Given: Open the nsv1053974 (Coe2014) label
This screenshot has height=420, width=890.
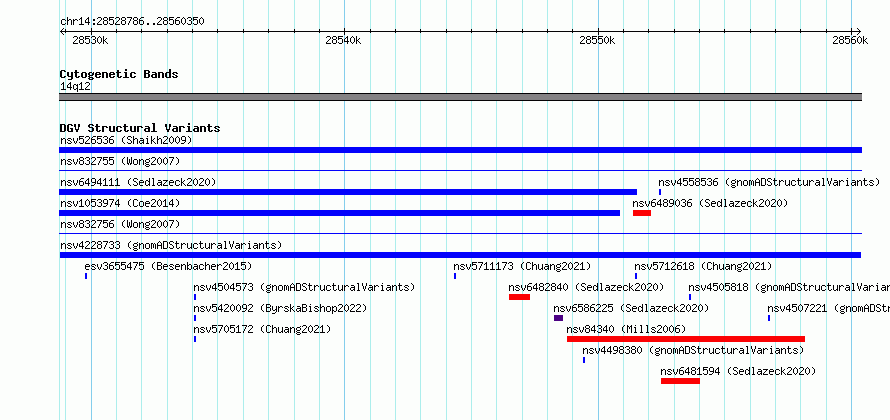Looking at the screenshot, I should pos(120,203).
